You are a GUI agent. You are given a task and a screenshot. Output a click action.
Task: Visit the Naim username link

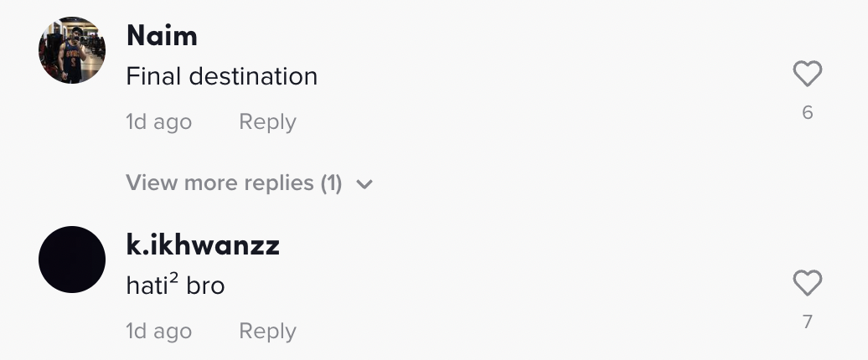pyautogui.click(x=162, y=36)
